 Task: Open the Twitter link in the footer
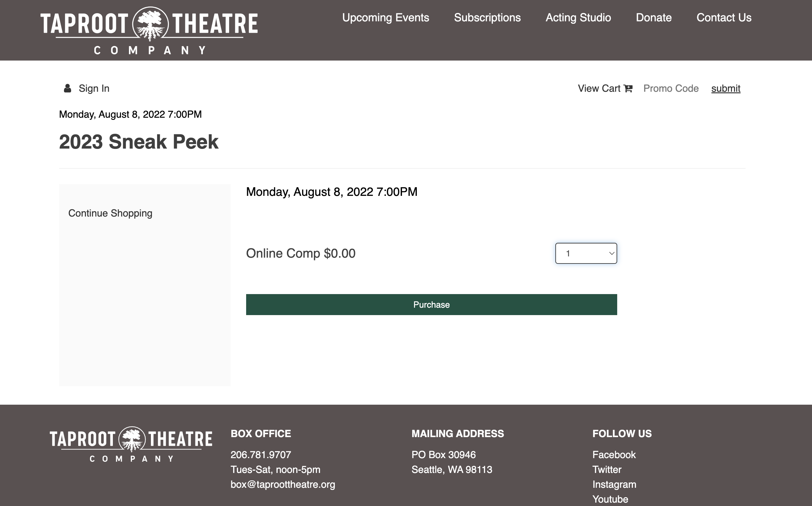point(607,470)
